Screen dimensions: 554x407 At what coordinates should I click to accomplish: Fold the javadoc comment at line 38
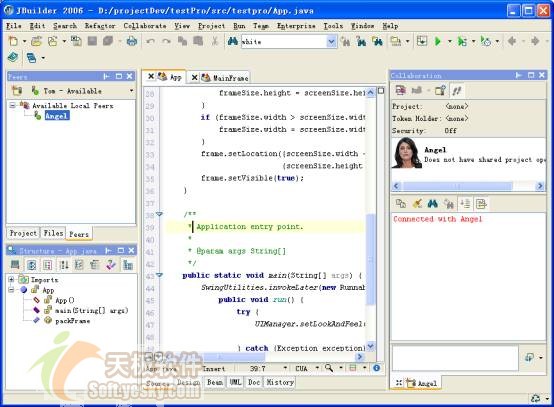(159, 214)
